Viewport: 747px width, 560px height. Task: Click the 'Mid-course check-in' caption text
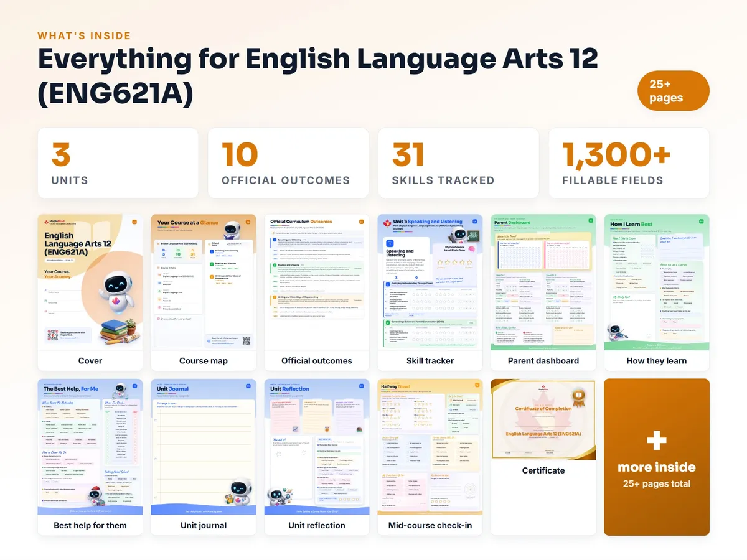430,525
